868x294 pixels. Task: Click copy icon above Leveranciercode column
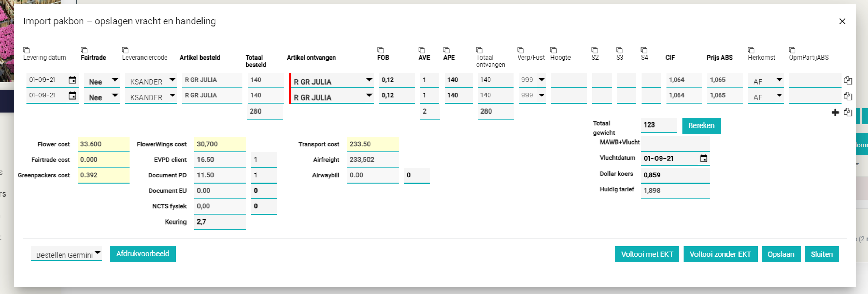coord(125,50)
